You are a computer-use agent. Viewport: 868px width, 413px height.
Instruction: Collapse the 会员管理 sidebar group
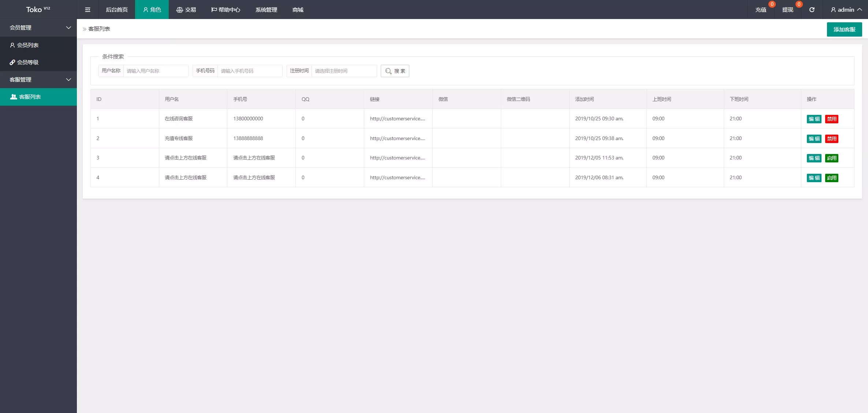tap(68, 28)
